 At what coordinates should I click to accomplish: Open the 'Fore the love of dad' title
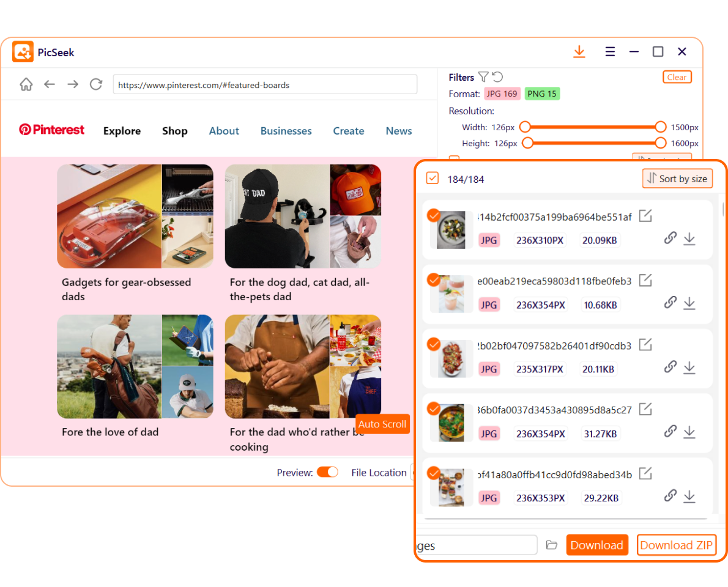[x=110, y=432]
